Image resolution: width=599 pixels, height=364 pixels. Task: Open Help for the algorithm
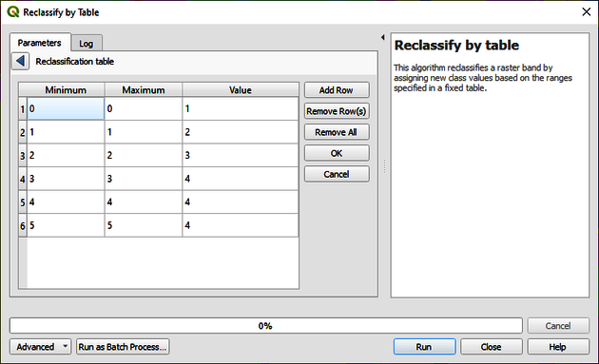[x=558, y=347]
